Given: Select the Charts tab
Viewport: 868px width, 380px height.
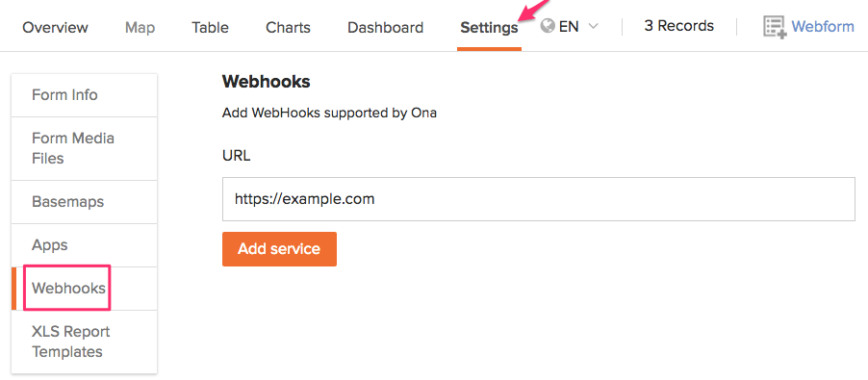Looking at the screenshot, I should pyautogui.click(x=288, y=27).
